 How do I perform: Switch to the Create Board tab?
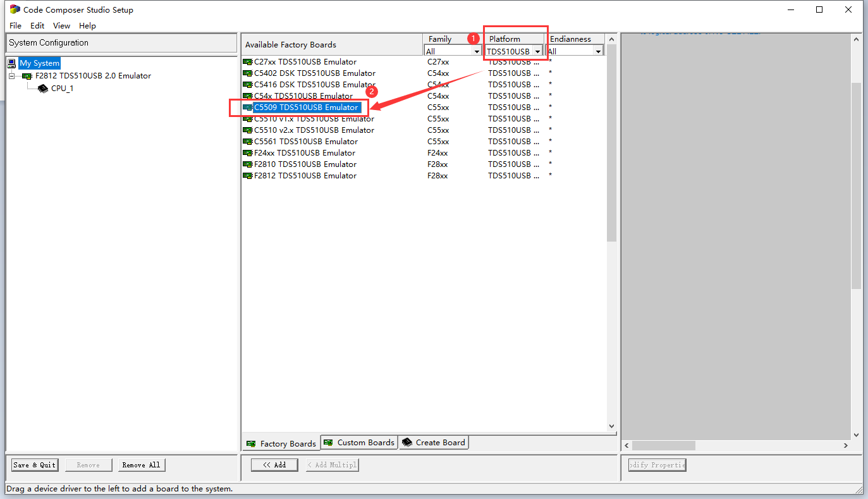point(434,443)
